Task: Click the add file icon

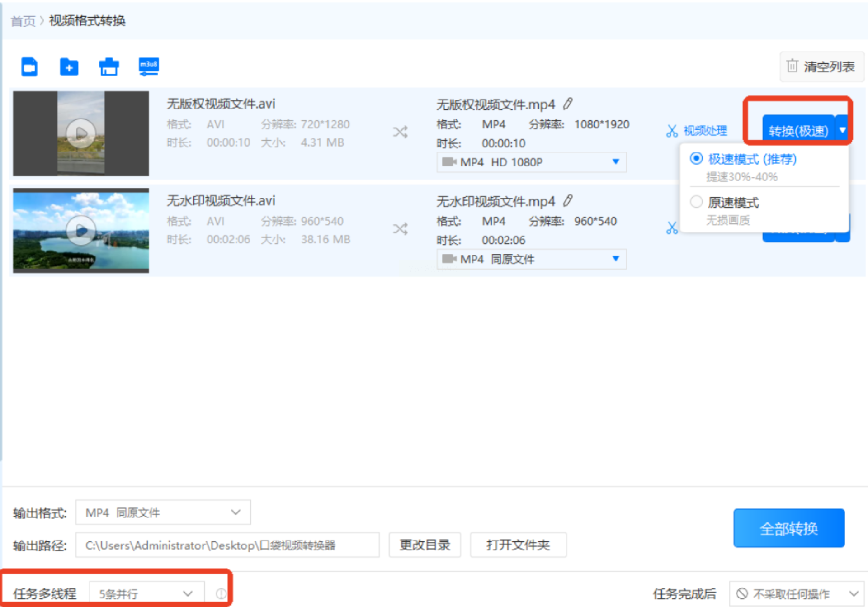Action: [x=29, y=67]
